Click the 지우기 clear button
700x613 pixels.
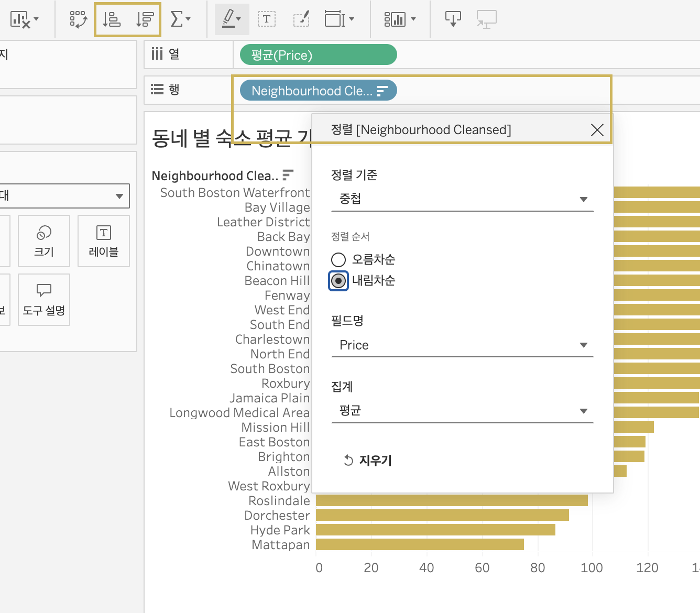tap(368, 461)
